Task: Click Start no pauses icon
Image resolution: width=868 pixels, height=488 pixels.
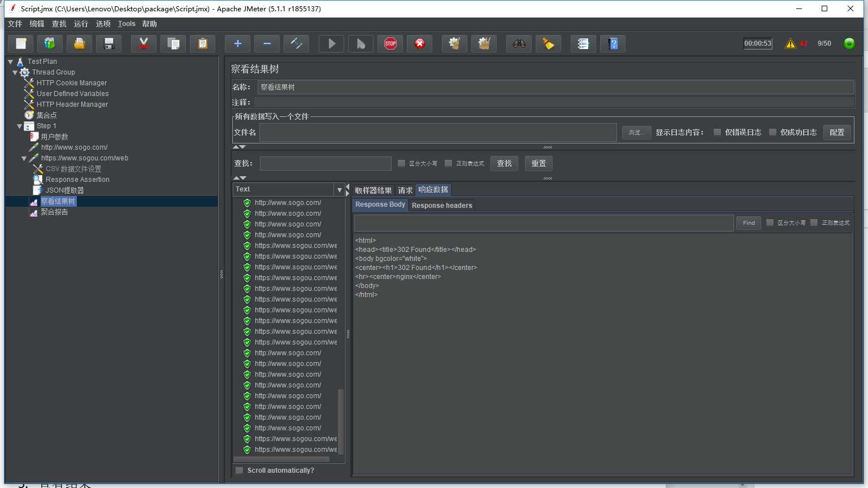Action: pyautogui.click(x=361, y=43)
